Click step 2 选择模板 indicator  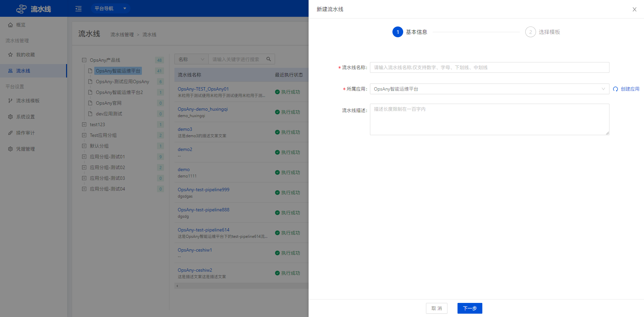(x=531, y=32)
